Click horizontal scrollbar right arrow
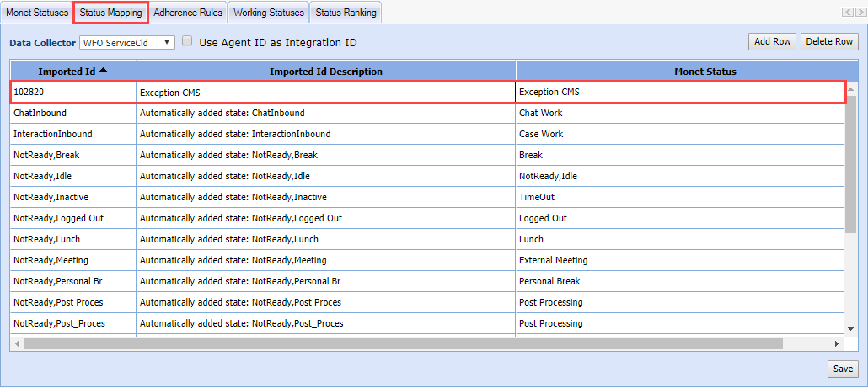The width and height of the screenshot is (868, 388). coord(836,343)
